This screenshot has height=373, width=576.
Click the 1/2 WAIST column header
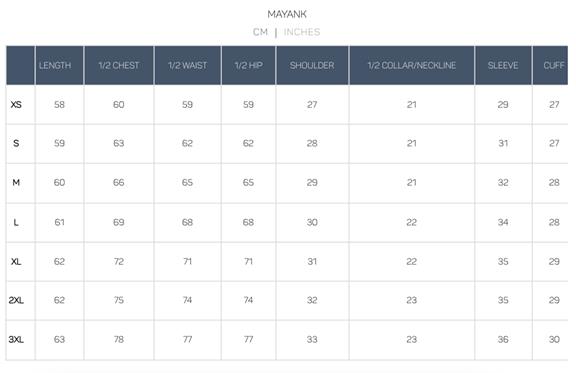[187, 65]
